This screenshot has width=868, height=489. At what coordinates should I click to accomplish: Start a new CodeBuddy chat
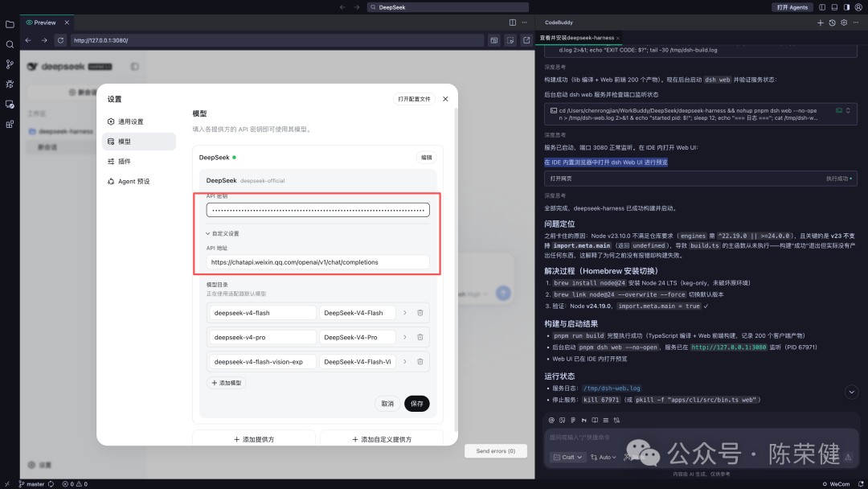coord(821,23)
